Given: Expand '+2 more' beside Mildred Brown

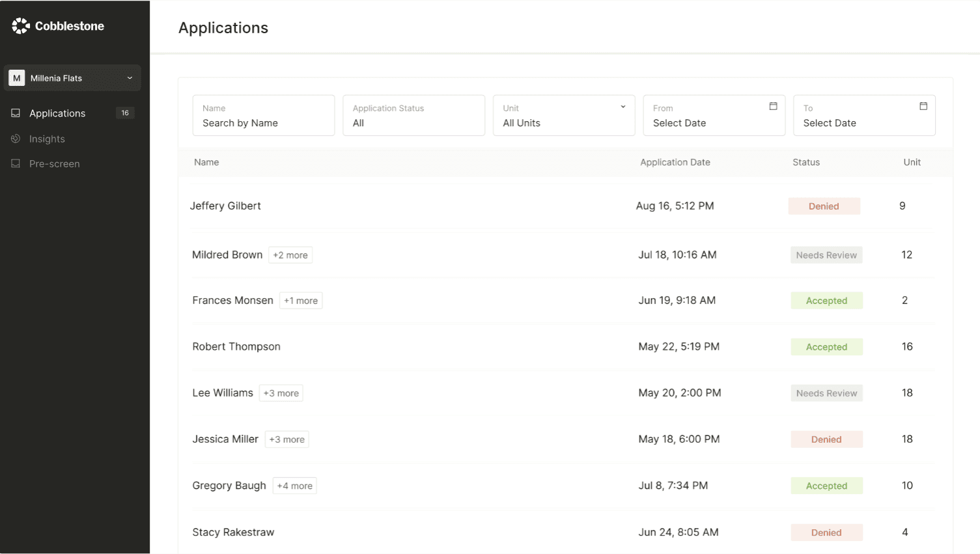Looking at the screenshot, I should point(290,255).
